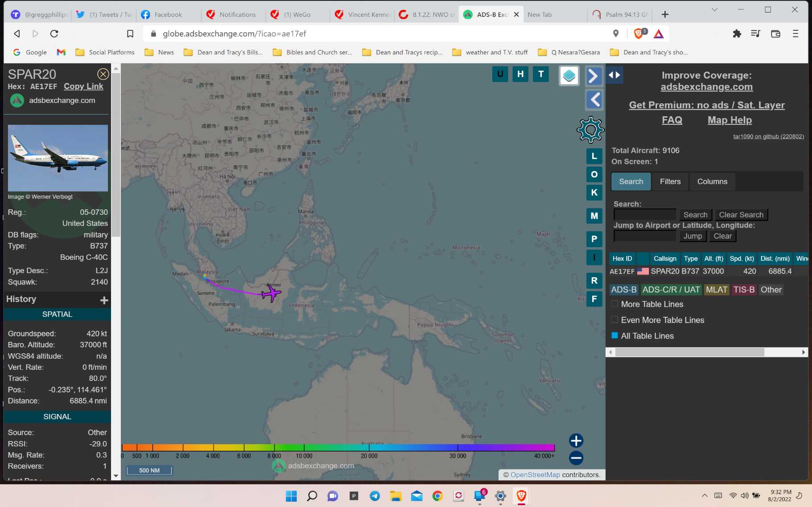This screenshot has height=507, width=812.
Task: Toggle the TIS-B source filter
Action: [744, 290]
